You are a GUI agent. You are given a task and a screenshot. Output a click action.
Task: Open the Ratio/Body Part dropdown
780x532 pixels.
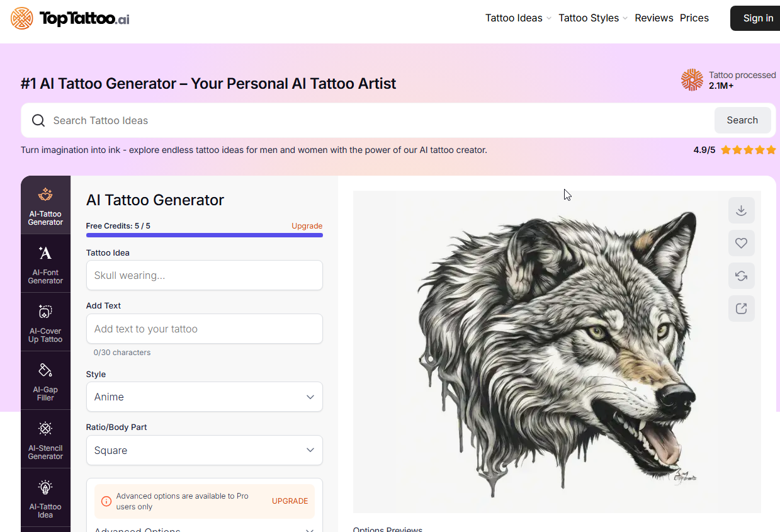(204, 450)
